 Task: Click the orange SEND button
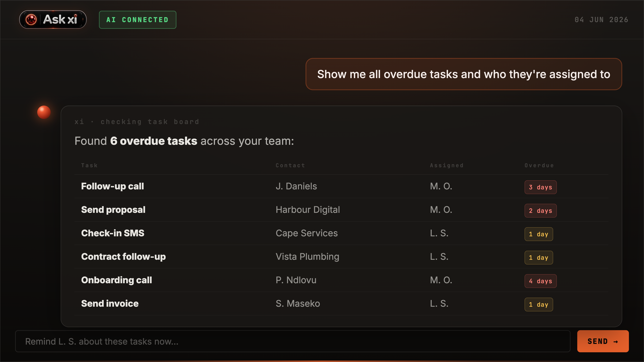(603, 342)
